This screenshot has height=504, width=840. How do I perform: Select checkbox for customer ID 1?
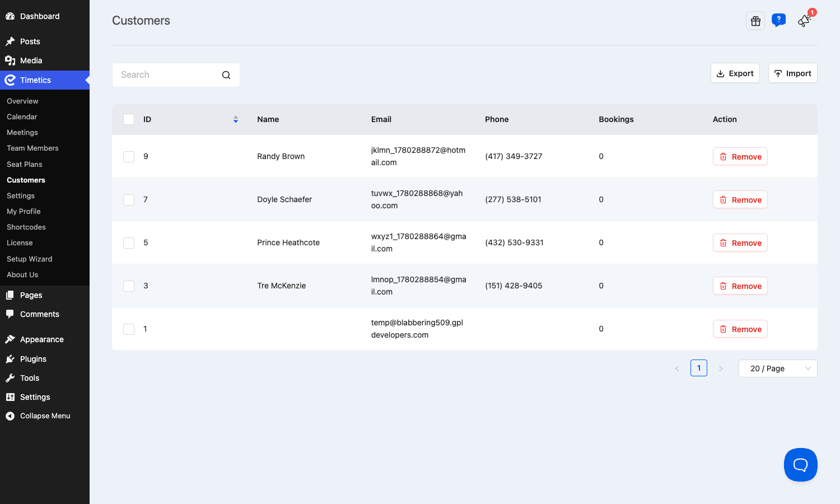pyautogui.click(x=129, y=329)
